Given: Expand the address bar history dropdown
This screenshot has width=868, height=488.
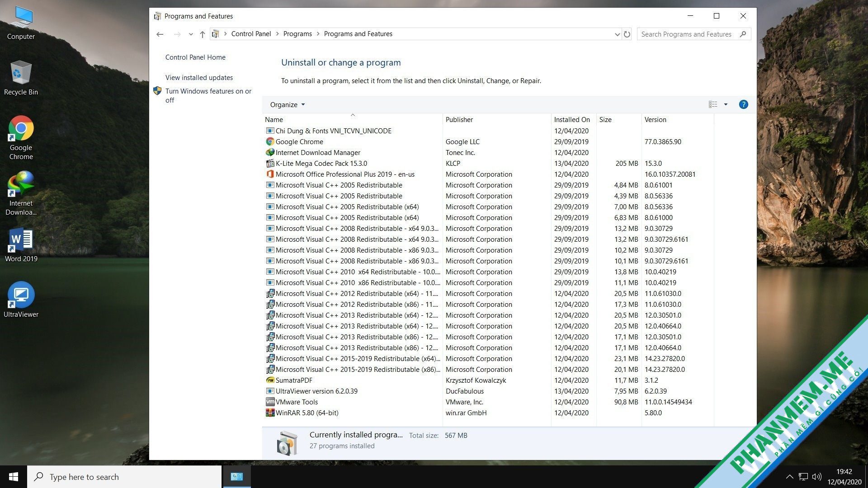Looking at the screenshot, I should [x=617, y=34].
